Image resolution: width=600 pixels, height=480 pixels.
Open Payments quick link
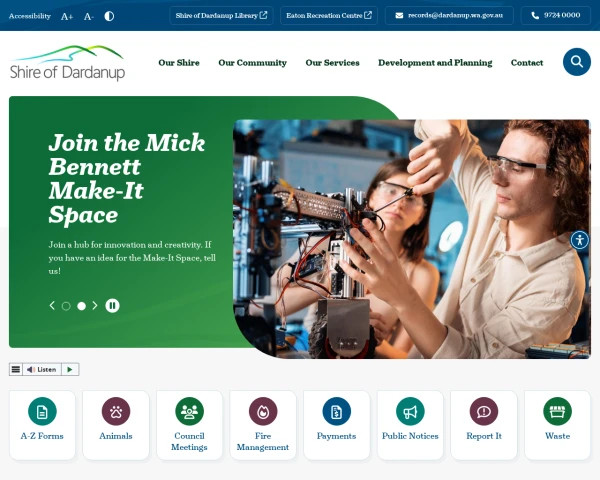pos(337,425)
